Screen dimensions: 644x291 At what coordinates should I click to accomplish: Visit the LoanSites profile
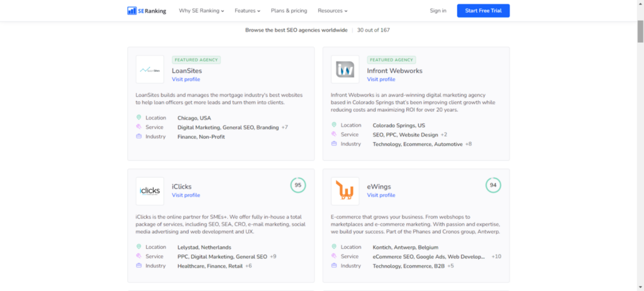tap(186, 79)
